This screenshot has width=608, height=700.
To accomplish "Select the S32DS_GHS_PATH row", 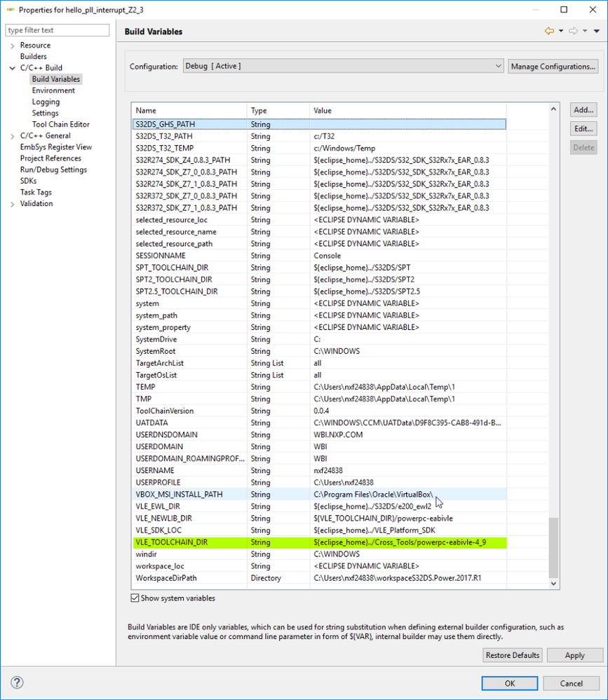I will click(319, 124).
